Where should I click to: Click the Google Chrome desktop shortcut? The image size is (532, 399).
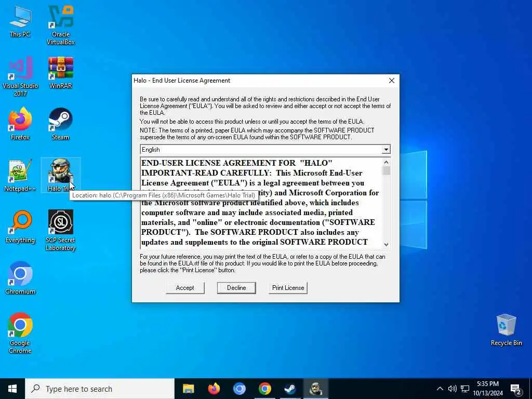pyautogui.click(x=20, y=333)
